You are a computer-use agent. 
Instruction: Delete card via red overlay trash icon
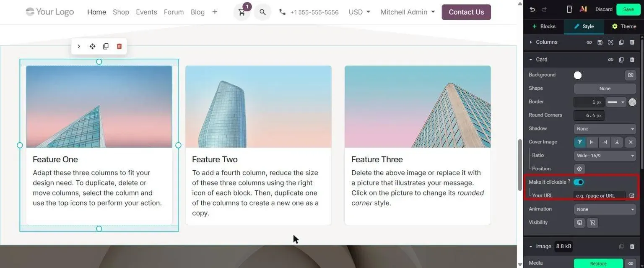tap(119, 46)
